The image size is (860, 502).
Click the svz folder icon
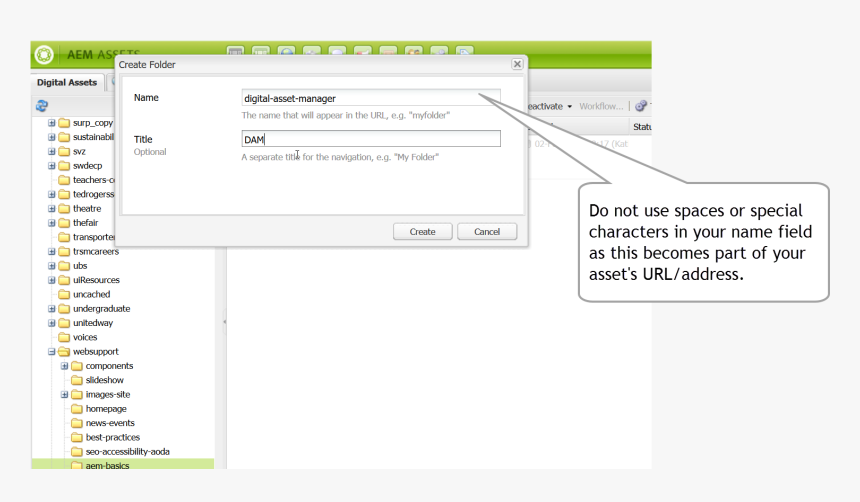click(64, 151)
